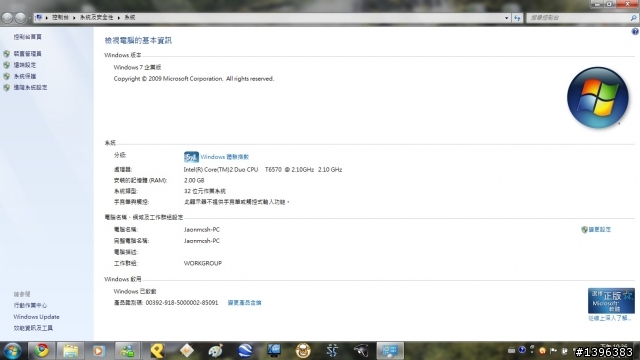Open the blue star-pattern taskbar app

point(332,351)
